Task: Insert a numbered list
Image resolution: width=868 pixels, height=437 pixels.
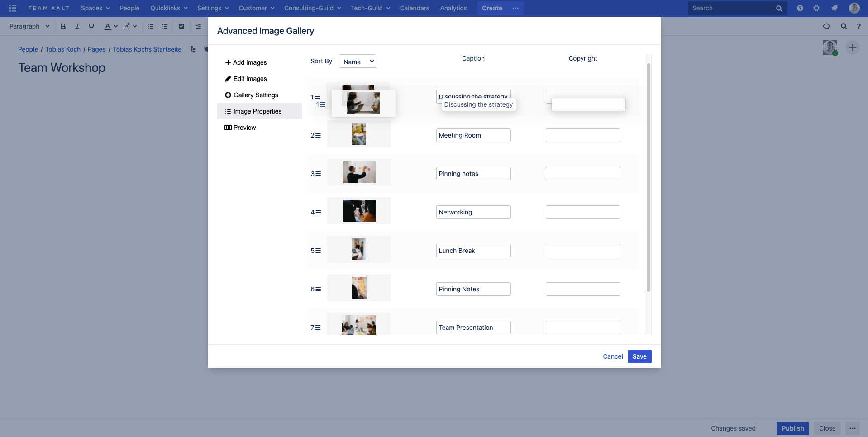Action: [x=165, y=26]
